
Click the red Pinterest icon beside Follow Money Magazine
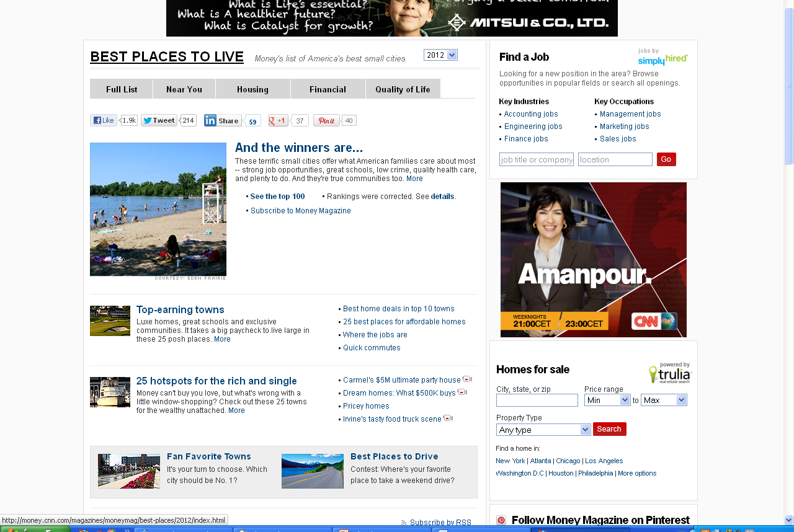click(501, 520)
